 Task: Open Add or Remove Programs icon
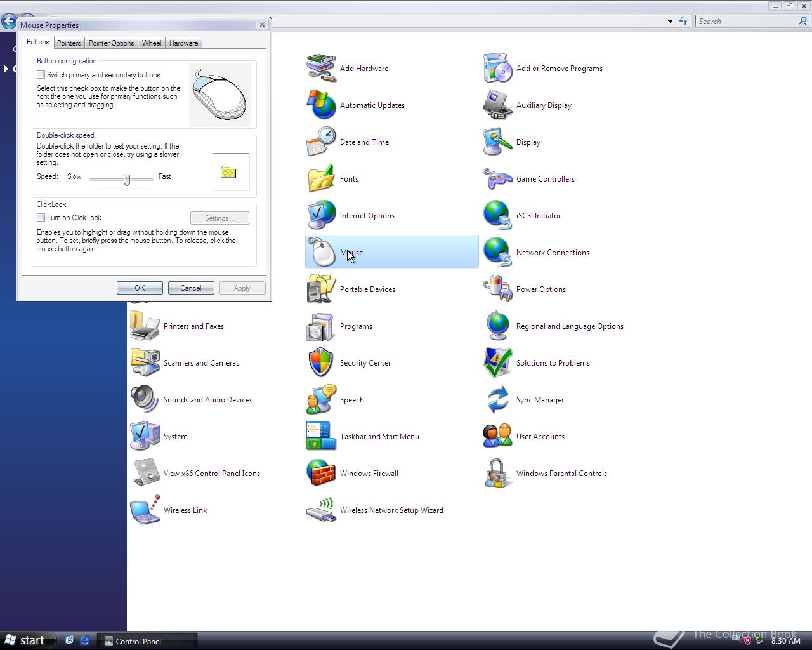pos(497,69)
